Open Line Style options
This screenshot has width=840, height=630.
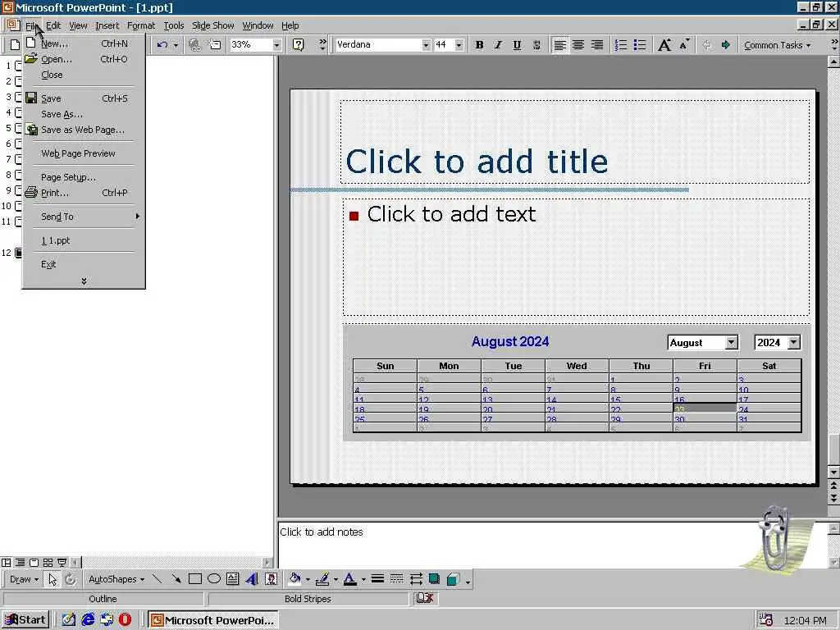coord(377,579)
